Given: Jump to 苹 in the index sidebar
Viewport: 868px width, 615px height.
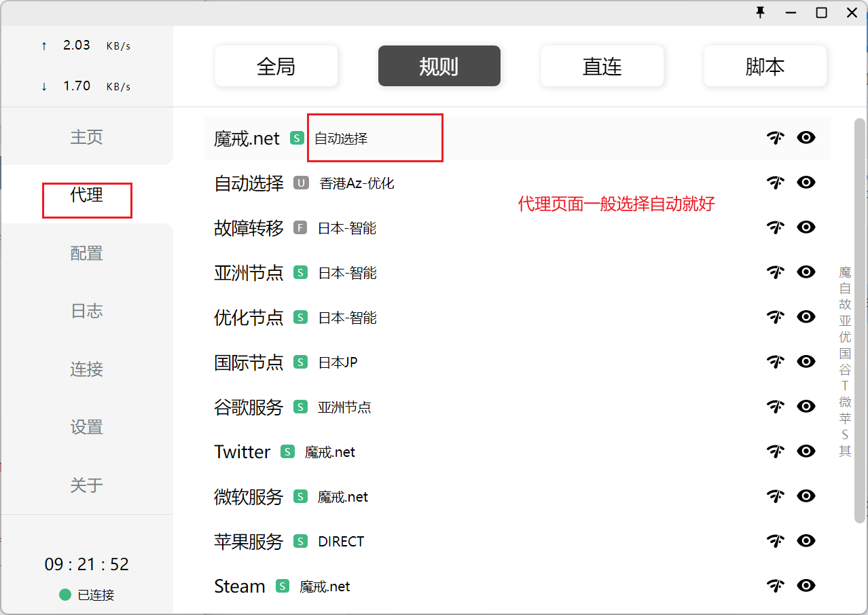Looking at the screenshot, I should pyautogui.click(x=845, y=419).
